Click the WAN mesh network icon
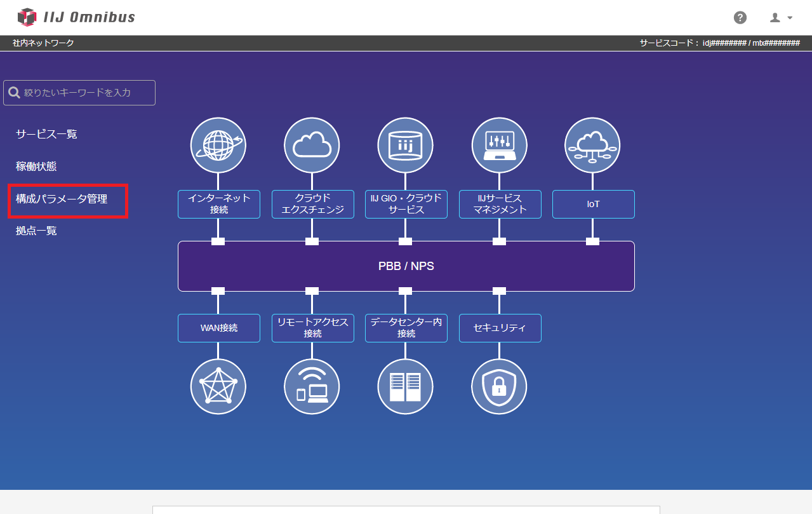 point(218,386)
